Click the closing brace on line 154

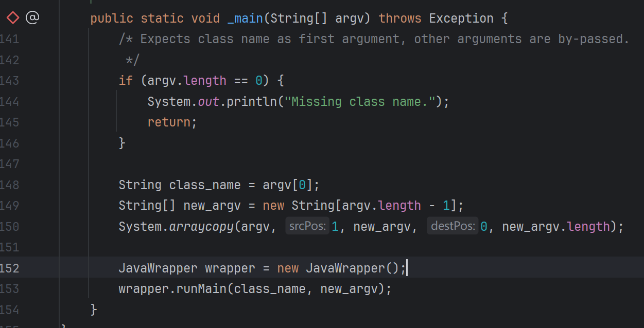pos(94,309)
